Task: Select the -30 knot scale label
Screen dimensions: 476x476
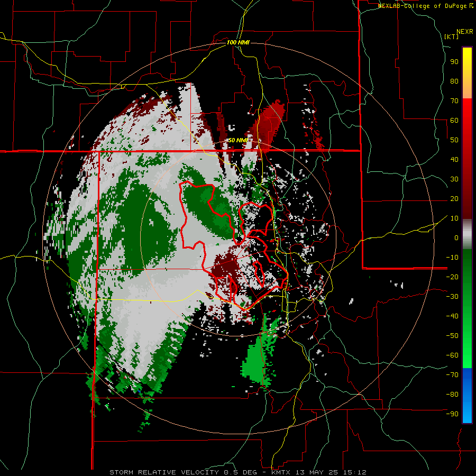Action: [452, 297]
